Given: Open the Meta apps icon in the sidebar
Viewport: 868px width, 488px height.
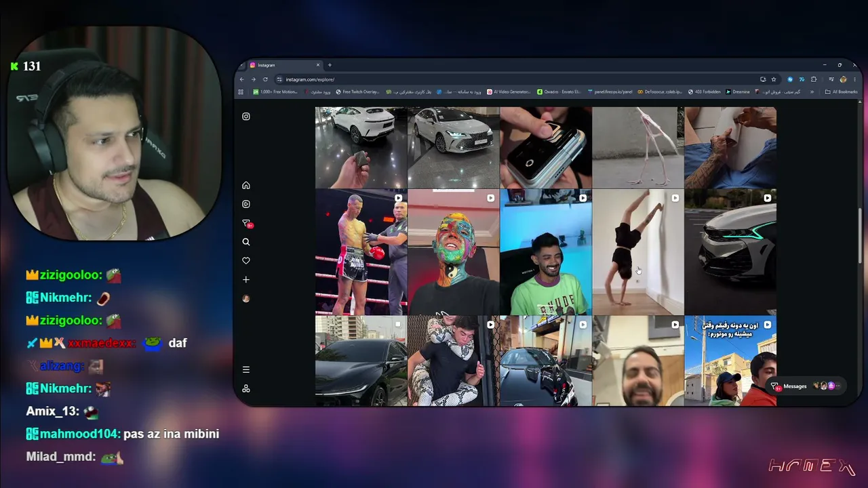Looking at the screenshot, I should (246, 388).
